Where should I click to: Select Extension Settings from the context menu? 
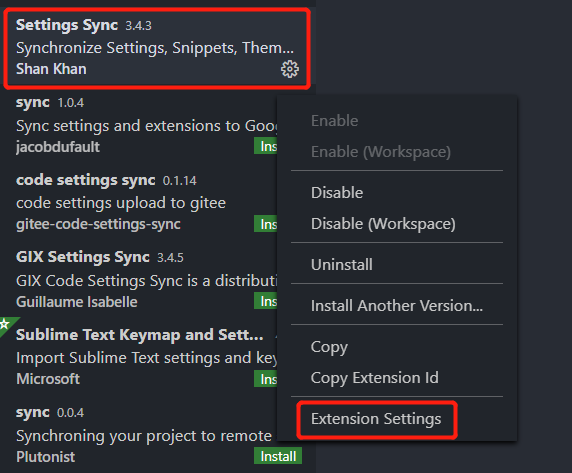[x=376, y=419]
